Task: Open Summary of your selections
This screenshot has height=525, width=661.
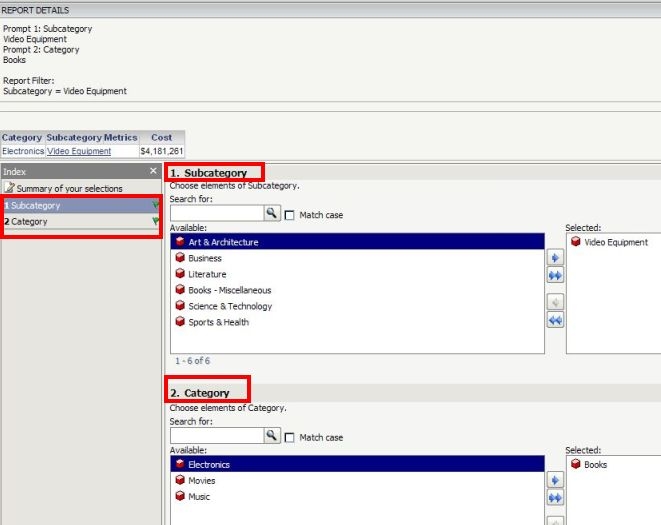Action: 70,188
